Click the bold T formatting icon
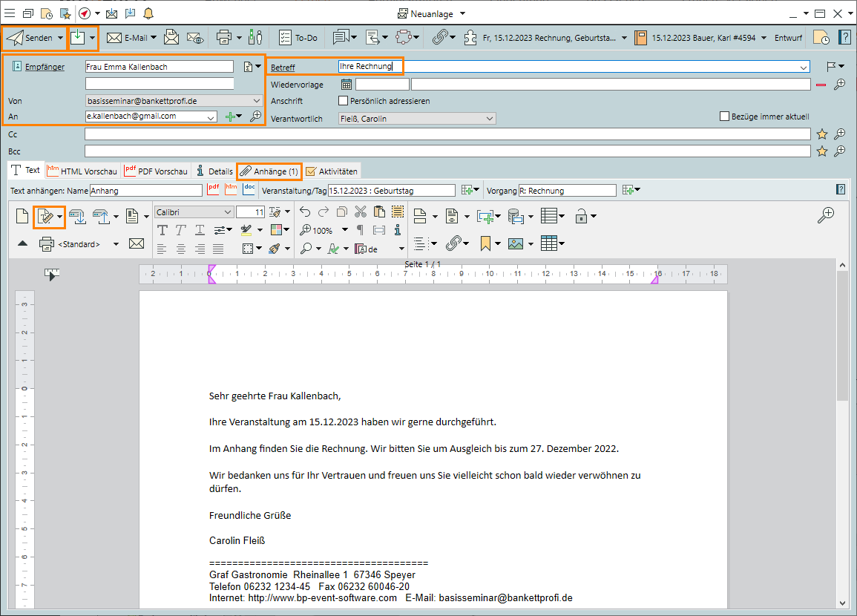The height and width of the screenshot is (616, 857). pos(162,230)
